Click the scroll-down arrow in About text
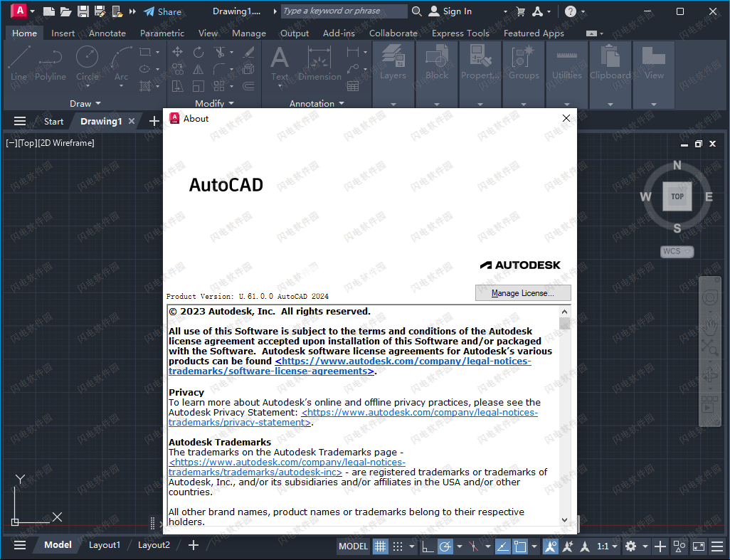Image resolution: width=730 pixels, height=560 pixels. [565, 520]
